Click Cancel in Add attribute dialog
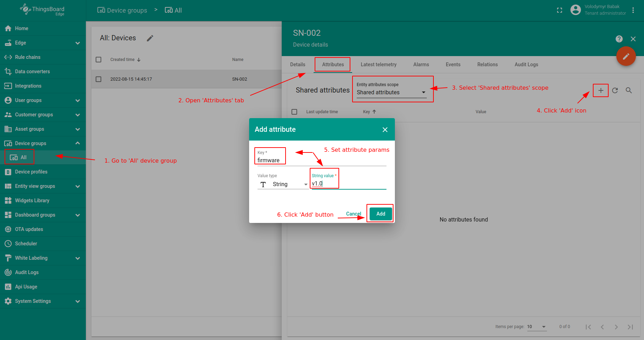This screenshot has width=644, height=340. point(354,214)
